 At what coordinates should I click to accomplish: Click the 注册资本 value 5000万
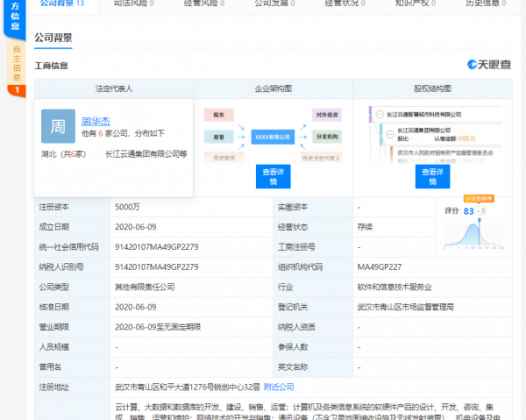click(x=127, y=207)
